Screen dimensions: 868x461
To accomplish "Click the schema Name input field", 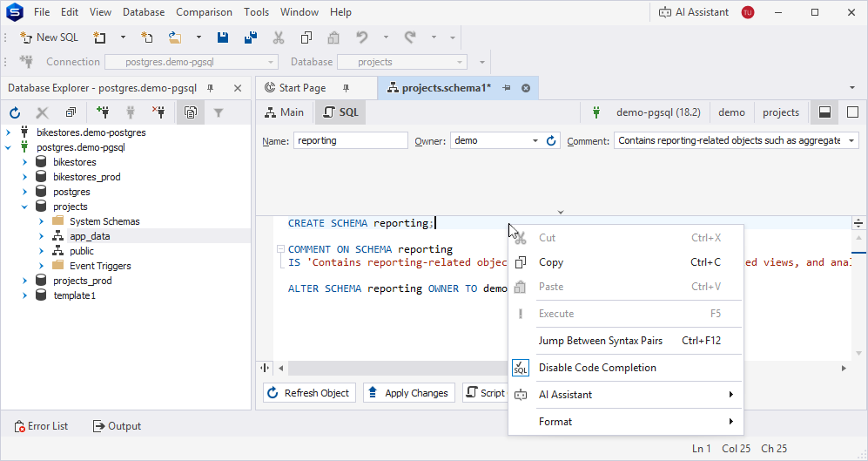I will click(x=350, y=140).
